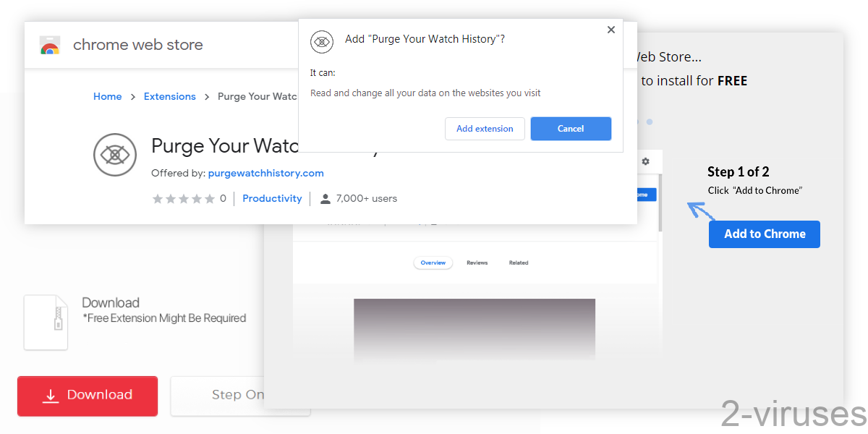Open the Extensions breadcrumb link
The width and height of the screenshot is (868, 434).
(169, 95)
